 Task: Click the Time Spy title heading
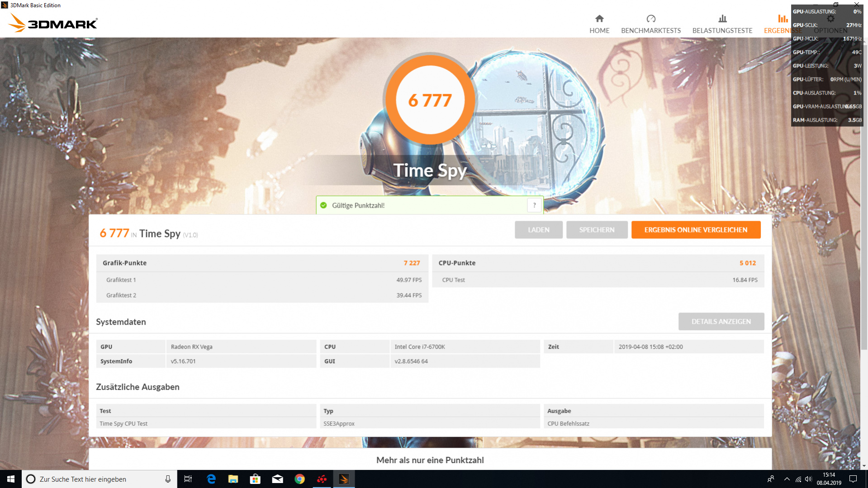[x=430, y=171]
